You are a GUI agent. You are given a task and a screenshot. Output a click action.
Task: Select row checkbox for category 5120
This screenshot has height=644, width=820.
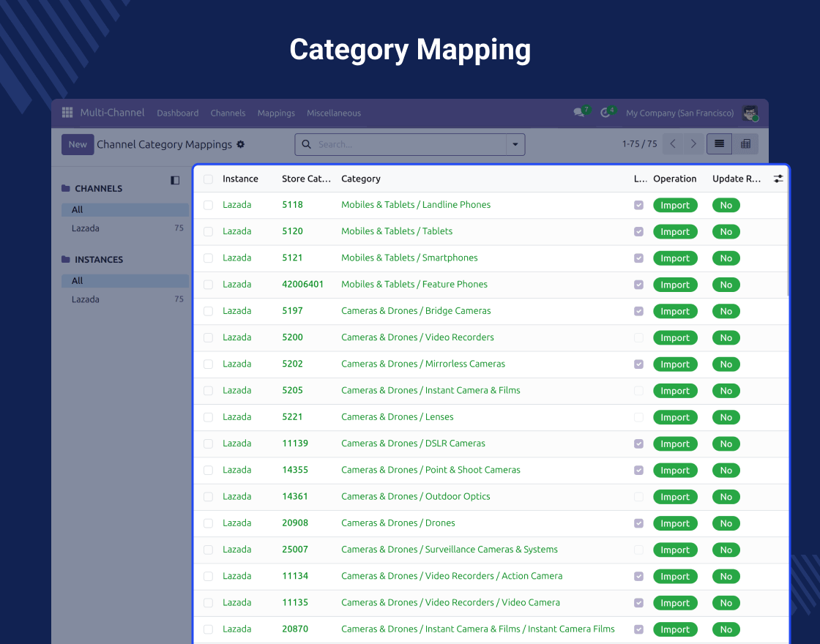[208, 231]
